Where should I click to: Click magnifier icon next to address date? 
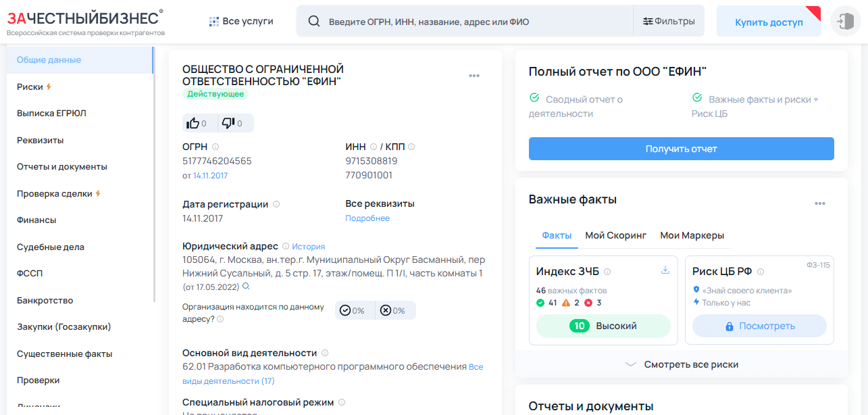pos(246,287)
